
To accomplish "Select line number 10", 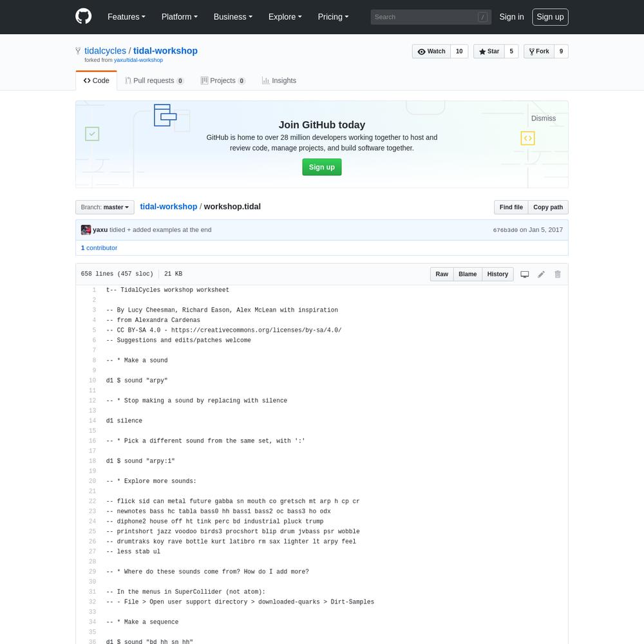I will pos(92,381).
